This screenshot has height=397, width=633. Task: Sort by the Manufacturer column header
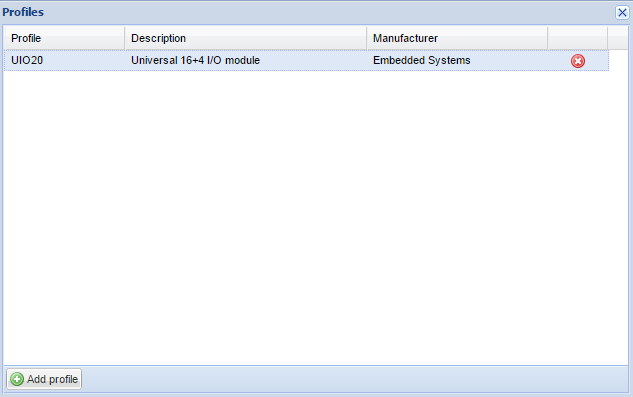pos(457,38)
